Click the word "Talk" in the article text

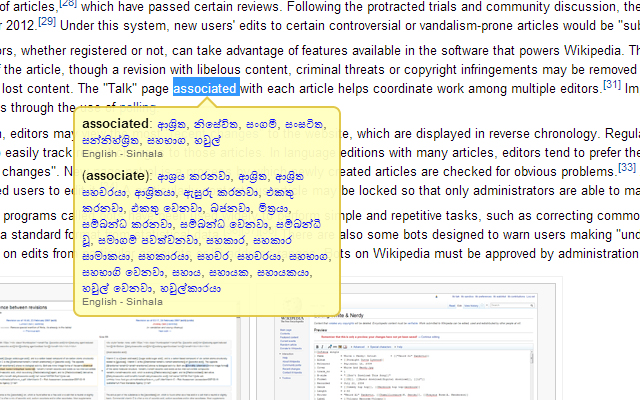(x=119, y=88)
